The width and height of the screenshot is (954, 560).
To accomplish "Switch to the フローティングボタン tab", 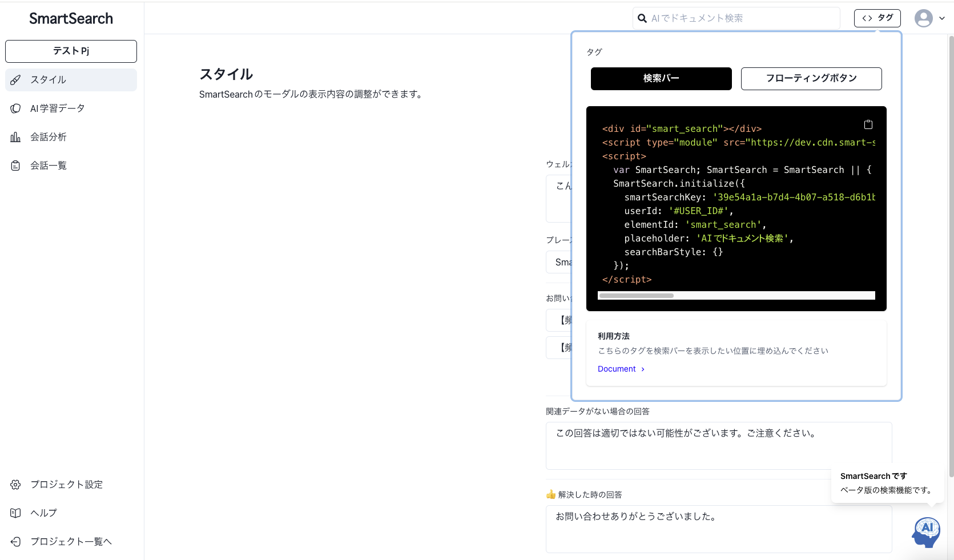I will 811,79.
